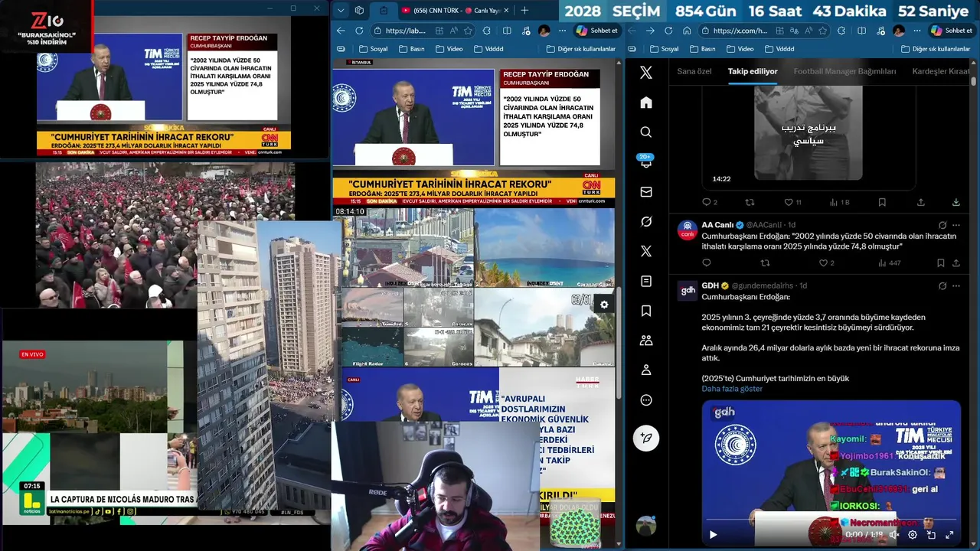
Task: Open GDH video settings gear
Action: [913, 535]
